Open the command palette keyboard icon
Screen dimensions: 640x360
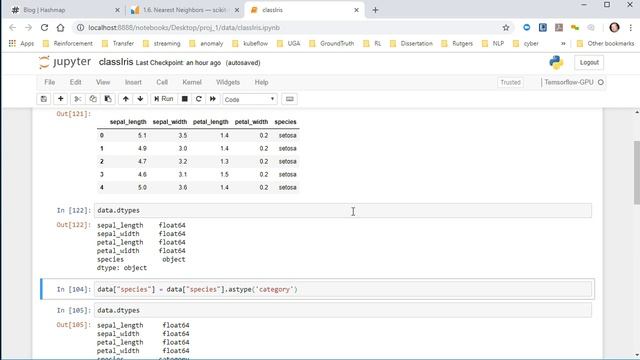[289, 99]
